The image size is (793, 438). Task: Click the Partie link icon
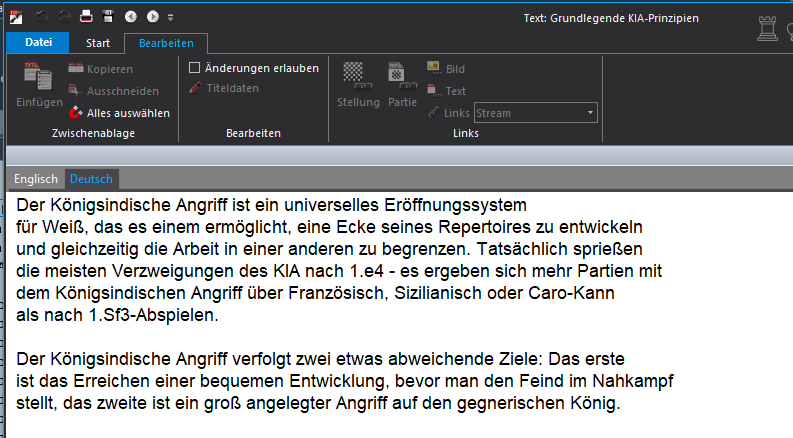click(x=402, y=83)
